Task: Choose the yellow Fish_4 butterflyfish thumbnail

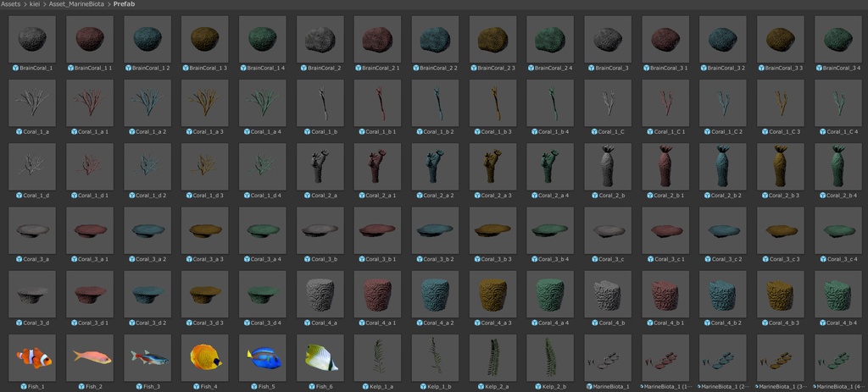Action: (205, 358)
